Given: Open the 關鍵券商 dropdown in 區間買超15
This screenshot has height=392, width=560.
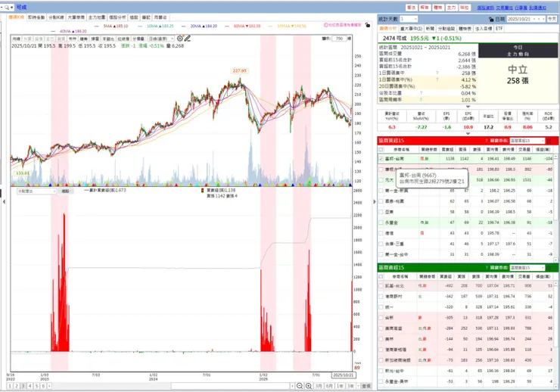Looking at the screenshot, I should pyautogui.click(x=527, y=141).
